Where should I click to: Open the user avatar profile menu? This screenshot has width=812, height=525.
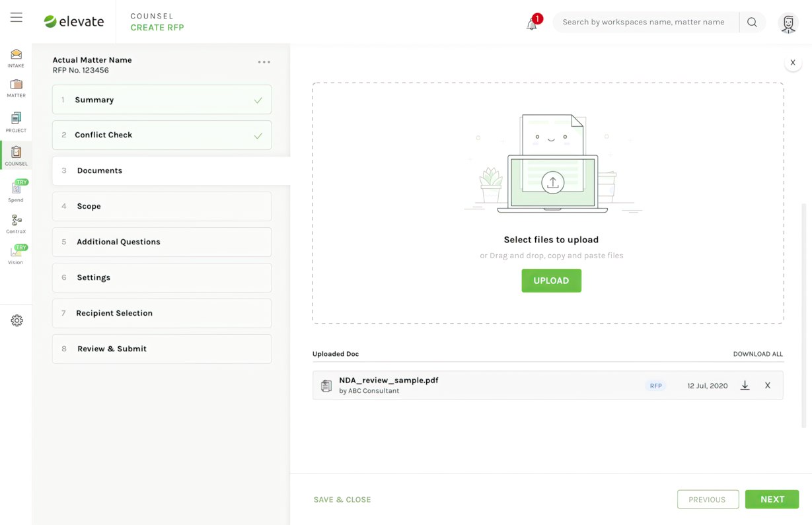[x=788, y=22]
